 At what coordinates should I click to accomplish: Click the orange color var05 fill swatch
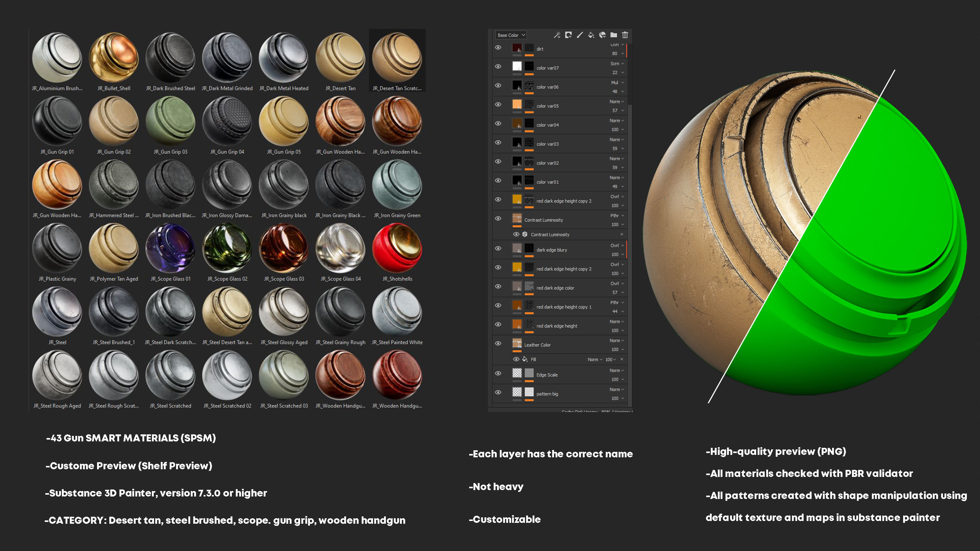(517, 104)
